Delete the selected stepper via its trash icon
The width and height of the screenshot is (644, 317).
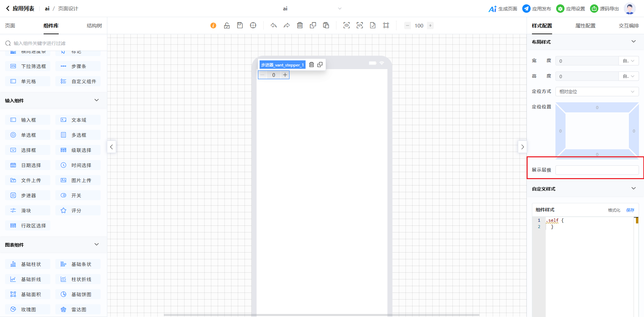point(312,65)
